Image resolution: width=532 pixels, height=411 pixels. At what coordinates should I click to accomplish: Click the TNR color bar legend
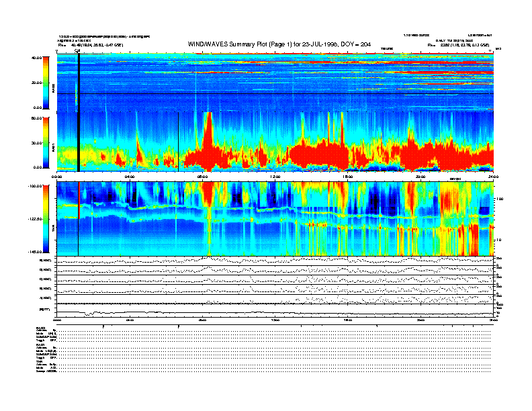coord(46,219)
